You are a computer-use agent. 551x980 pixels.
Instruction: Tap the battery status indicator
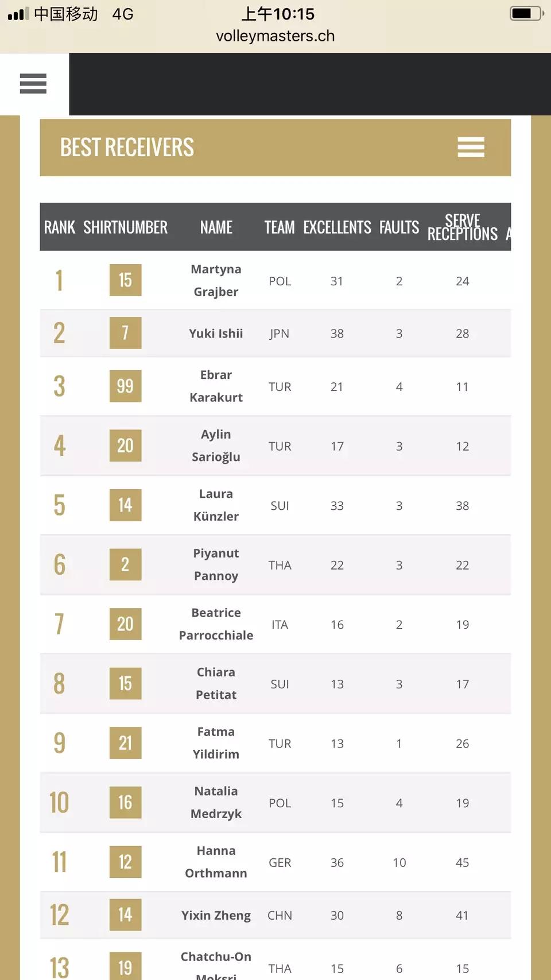(525, 13)
